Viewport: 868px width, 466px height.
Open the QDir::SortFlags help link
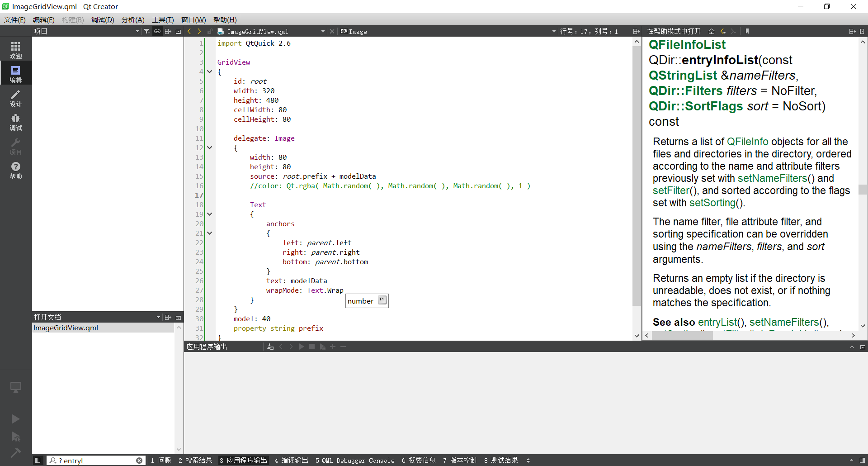click(696, 106)
